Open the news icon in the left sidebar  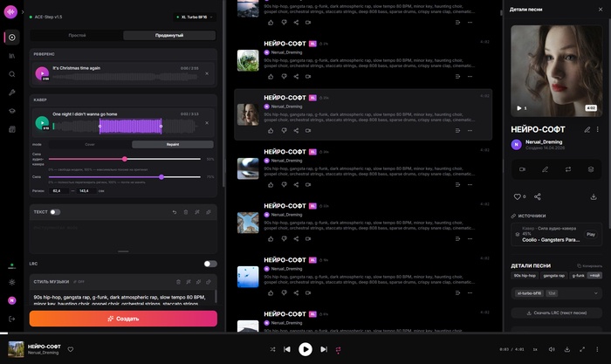[12, 129]
